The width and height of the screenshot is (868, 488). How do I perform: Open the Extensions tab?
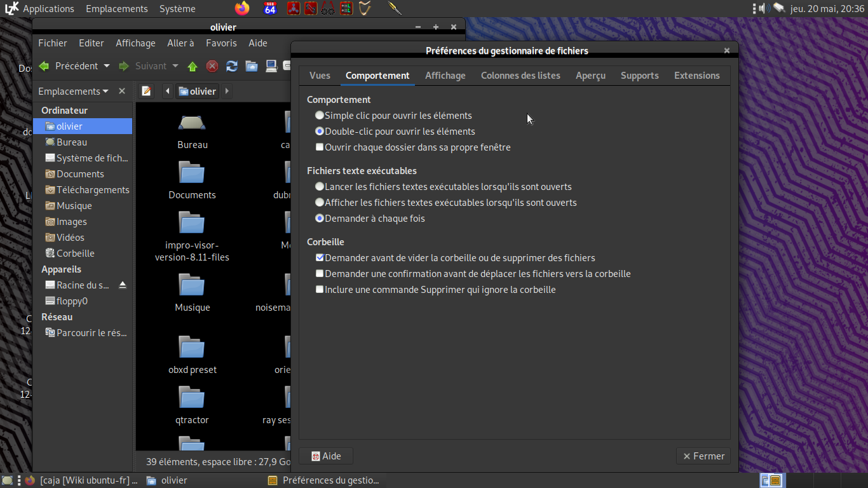(697, 76)
